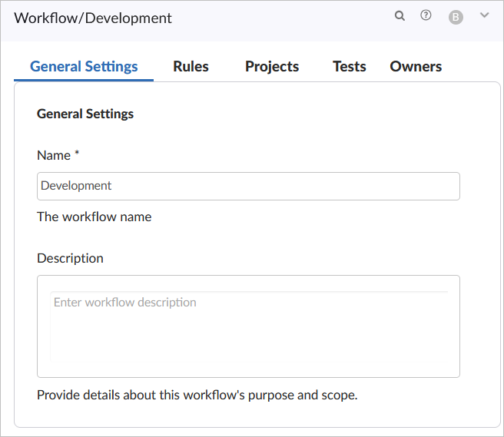Image resolution: width=504 pixels, height=437 pixels.
Task: Open search via the magnifier icon
Action: click(x=400, y=15)
